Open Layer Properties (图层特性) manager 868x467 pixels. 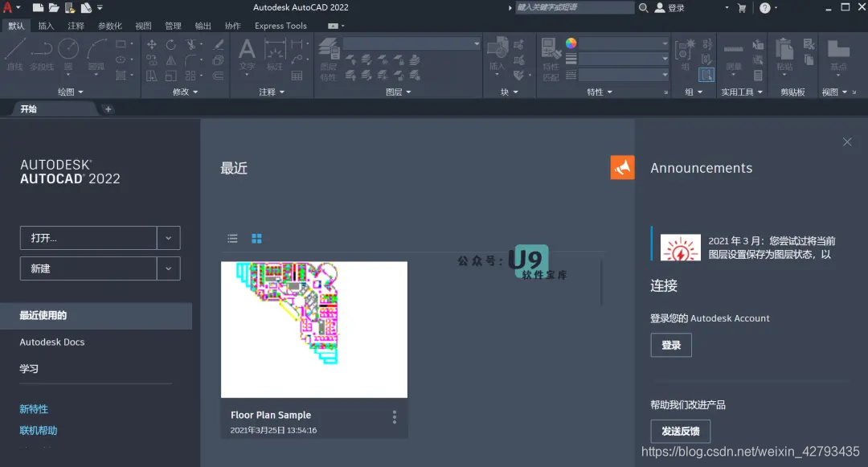click(329, 59)
